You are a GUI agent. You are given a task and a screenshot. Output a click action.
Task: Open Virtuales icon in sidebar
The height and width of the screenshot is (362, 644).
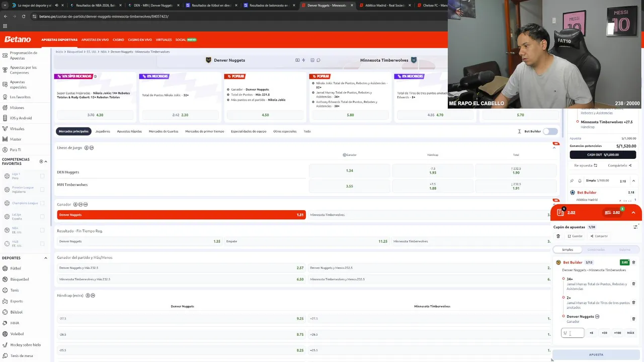pyautogui.click(x=5, y=129)
